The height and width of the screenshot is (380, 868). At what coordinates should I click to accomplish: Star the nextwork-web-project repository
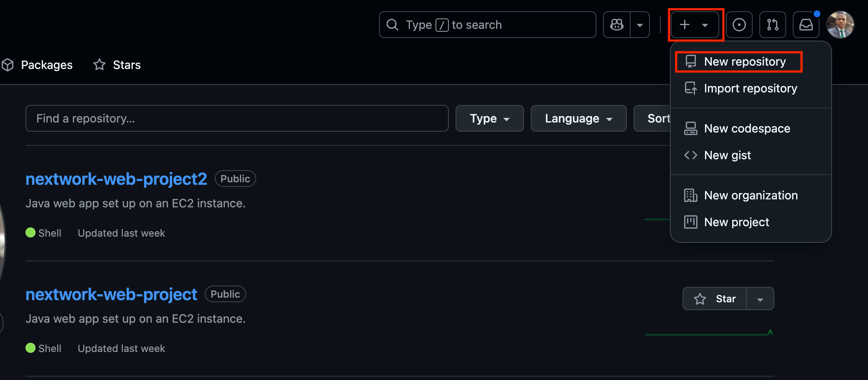point(715,298)
